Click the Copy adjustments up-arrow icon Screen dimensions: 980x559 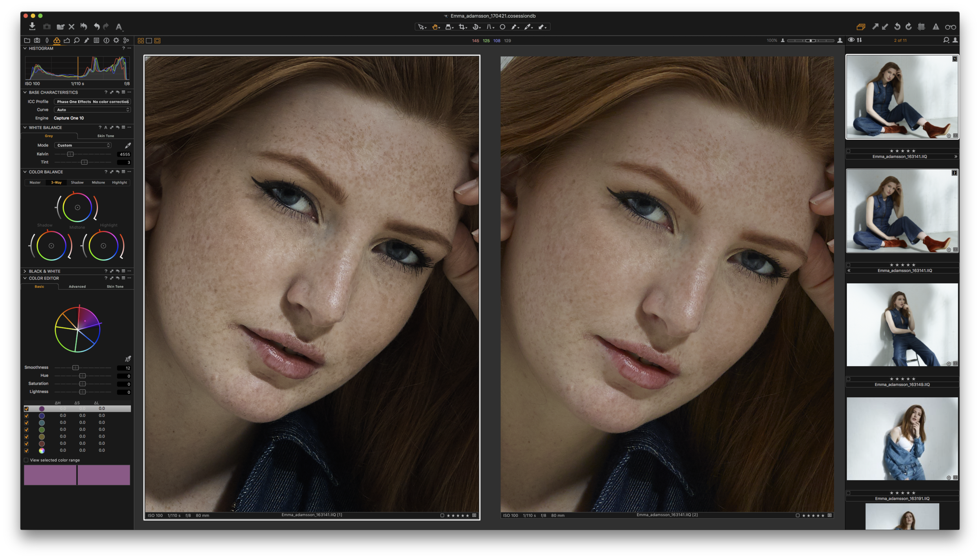(875, 27)
